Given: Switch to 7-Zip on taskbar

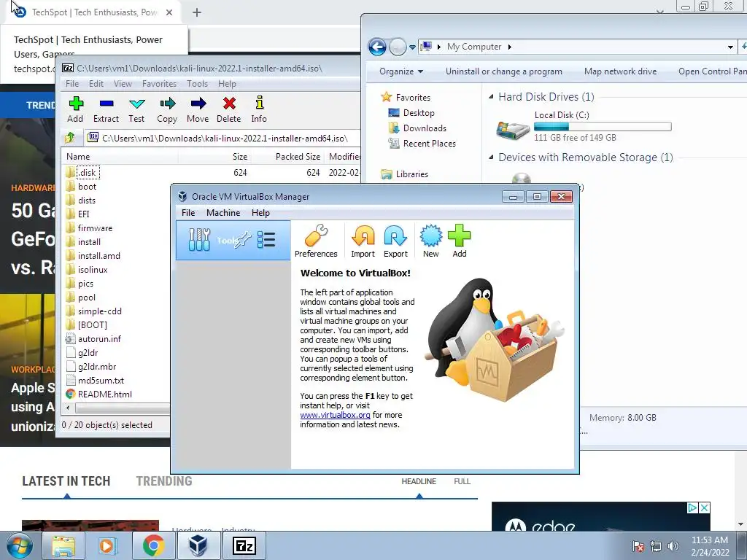Looking at the screenshot, I should [x=244, y=545].
